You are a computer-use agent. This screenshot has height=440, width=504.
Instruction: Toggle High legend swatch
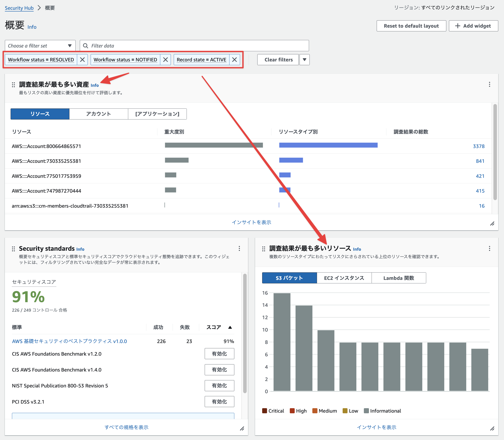point(292,411)
